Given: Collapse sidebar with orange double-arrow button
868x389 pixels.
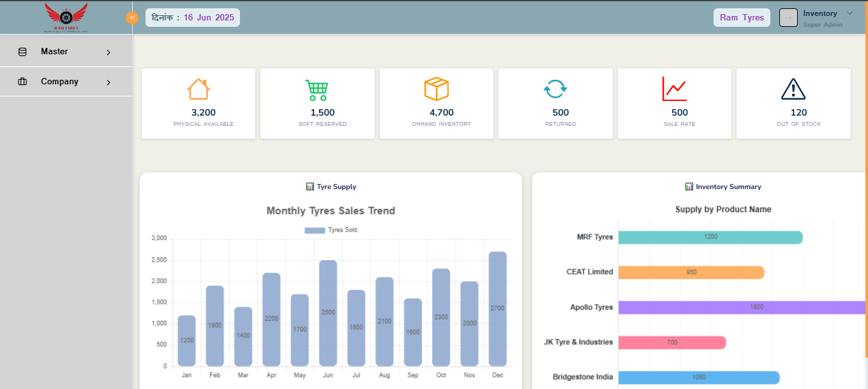Looking at the screenshot, I should click(132, 18).
